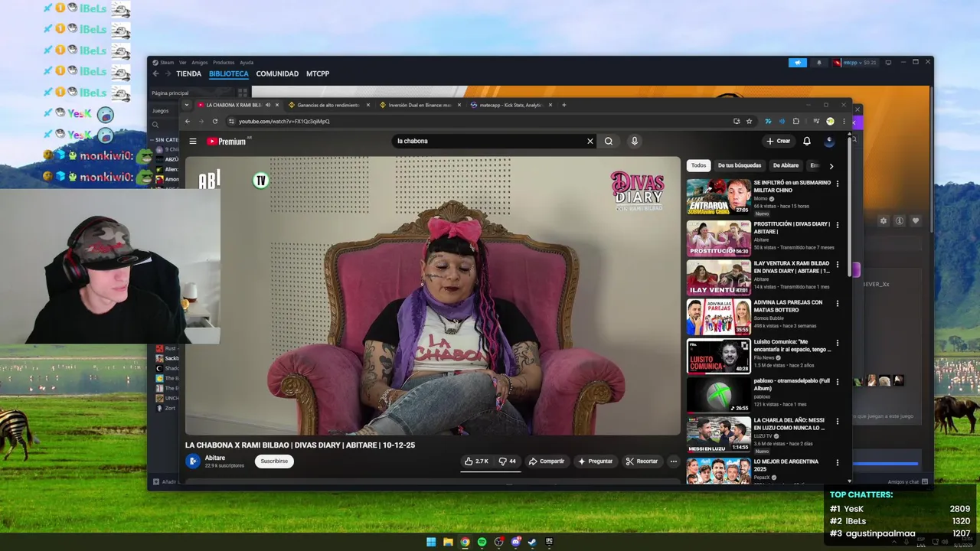Image resolution: width=980 pixels, height=551 pixels.
Task: Open Steam BIBLIOTECA section
Action: point(229,74)
